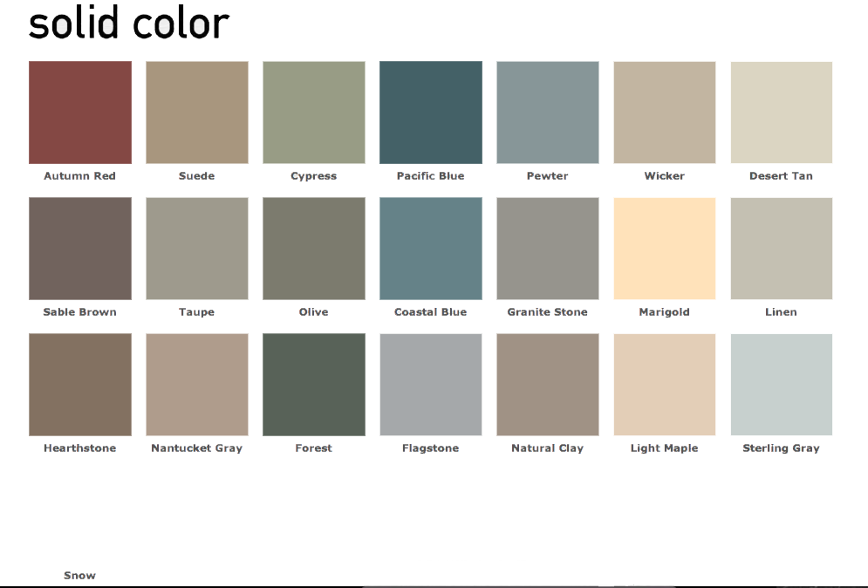This screenshot has width=868, height=588.
Task: Click the Snow color label
Action: click(79, 576)
